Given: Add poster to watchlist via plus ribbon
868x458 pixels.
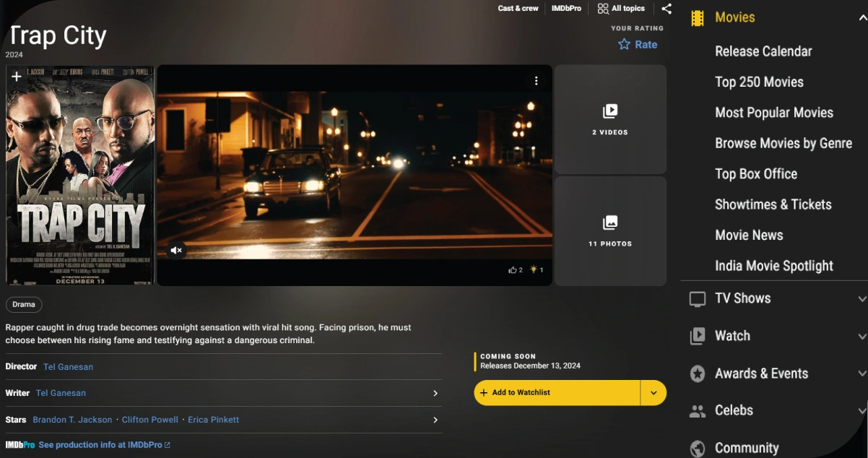Looking at the screenshot, I should pos(16,77).
